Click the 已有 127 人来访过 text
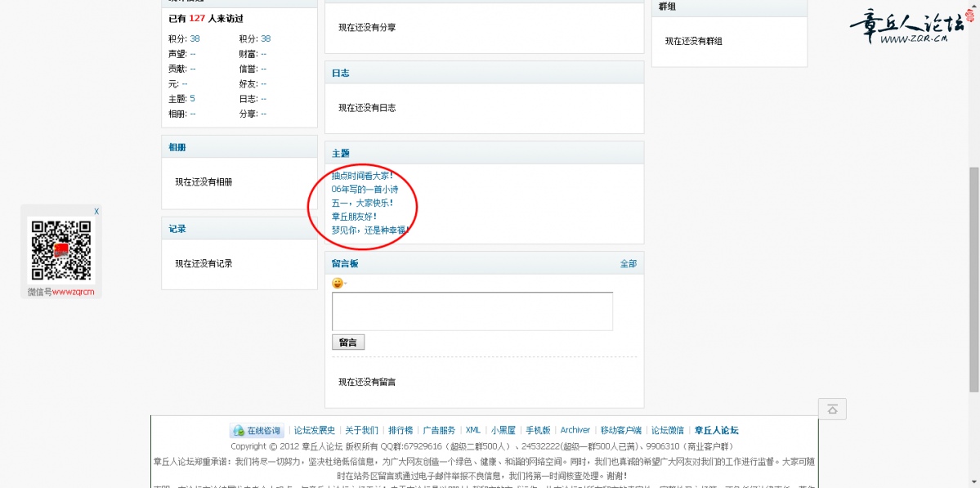The height and width of the screenshot is (488, 980). [206, 19]
